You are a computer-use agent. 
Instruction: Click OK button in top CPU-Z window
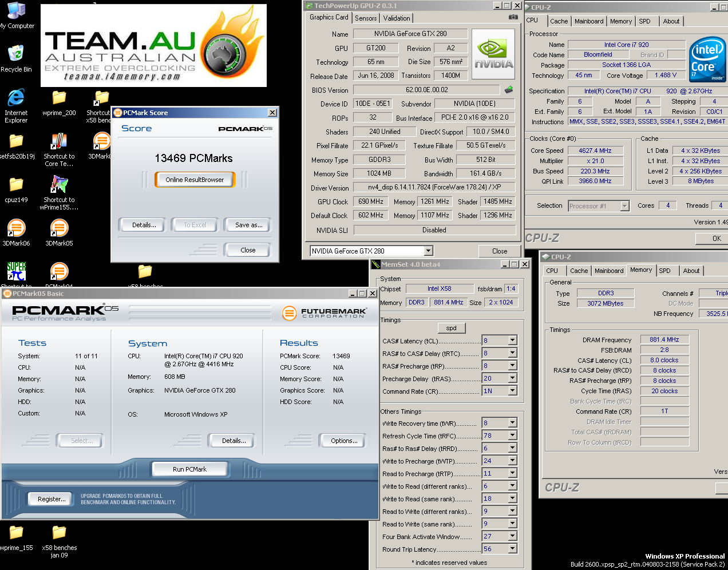coord(711,239)
